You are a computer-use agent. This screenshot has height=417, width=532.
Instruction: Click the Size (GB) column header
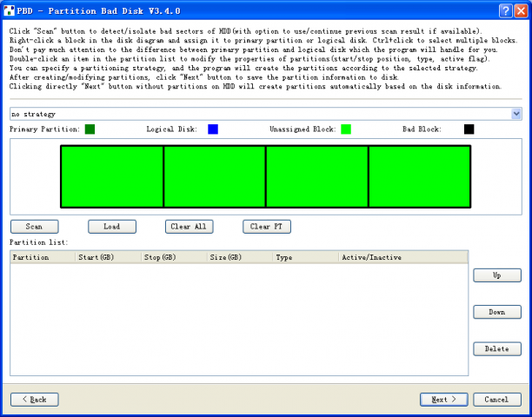coord(240,257)
